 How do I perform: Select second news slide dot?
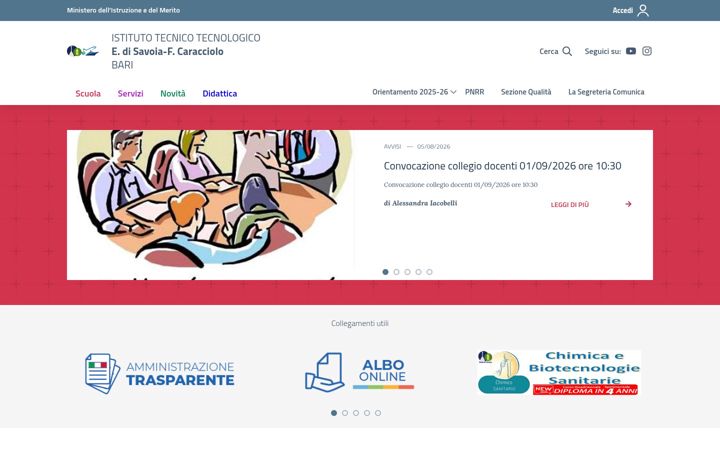pyautogui.click(x=396, y=272)
